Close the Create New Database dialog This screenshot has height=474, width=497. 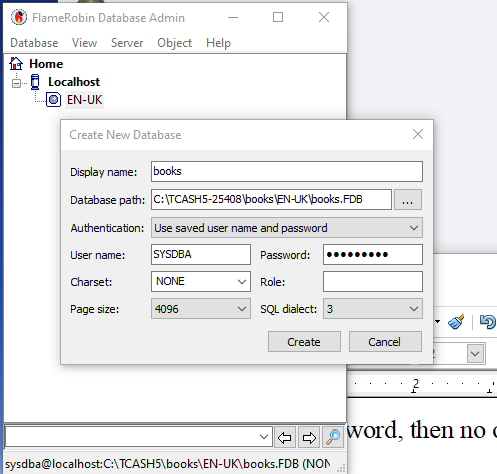(418, 134)
